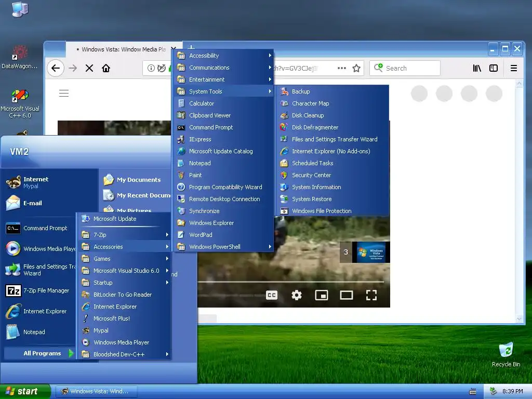Open the browser hamburger menu
Screen dimensions: 532x399
(514, 68)
